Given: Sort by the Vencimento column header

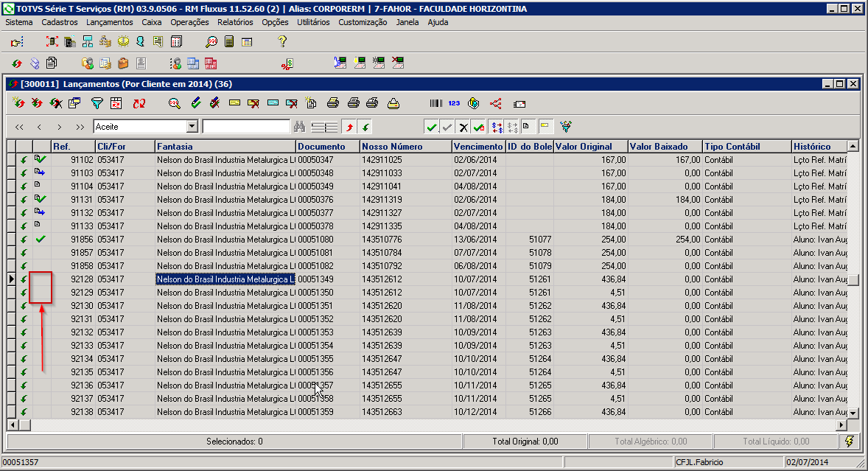Looking at the screenshot, I should pyautogui.click(x=478, y=147).
